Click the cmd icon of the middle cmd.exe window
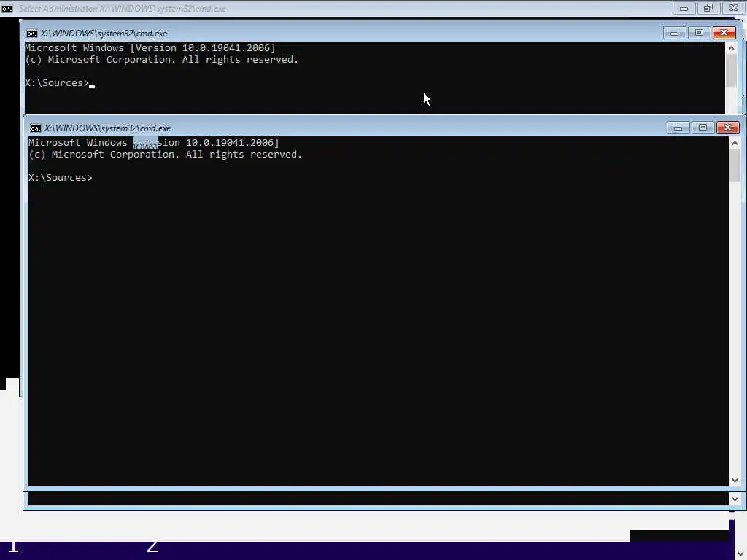The image size is (747, 560). point(31,34)
